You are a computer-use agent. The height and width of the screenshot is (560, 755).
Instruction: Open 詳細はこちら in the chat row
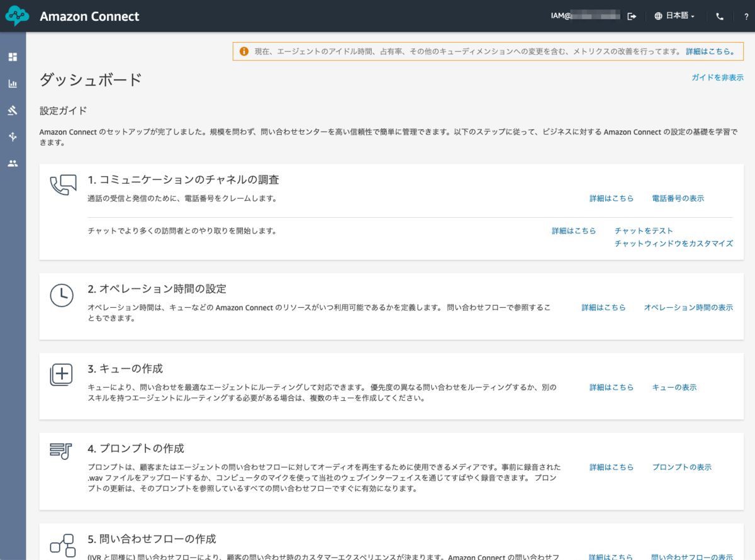tap(574, 231)
